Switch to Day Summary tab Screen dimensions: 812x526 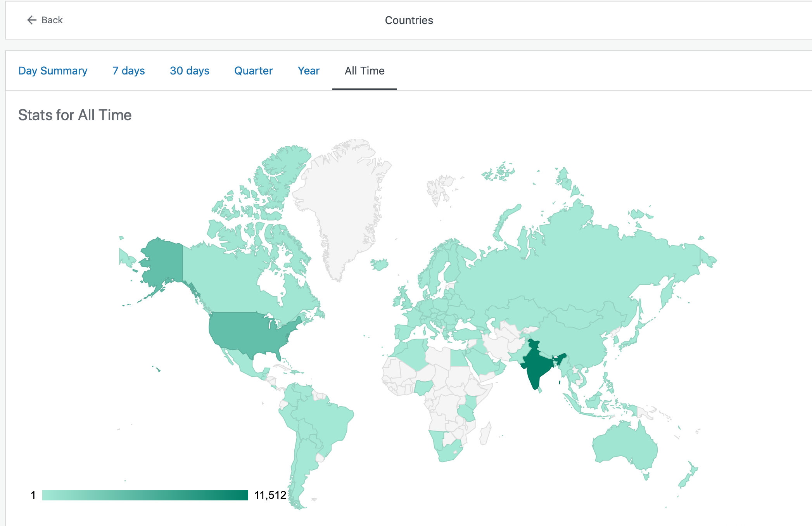[53, 71]
